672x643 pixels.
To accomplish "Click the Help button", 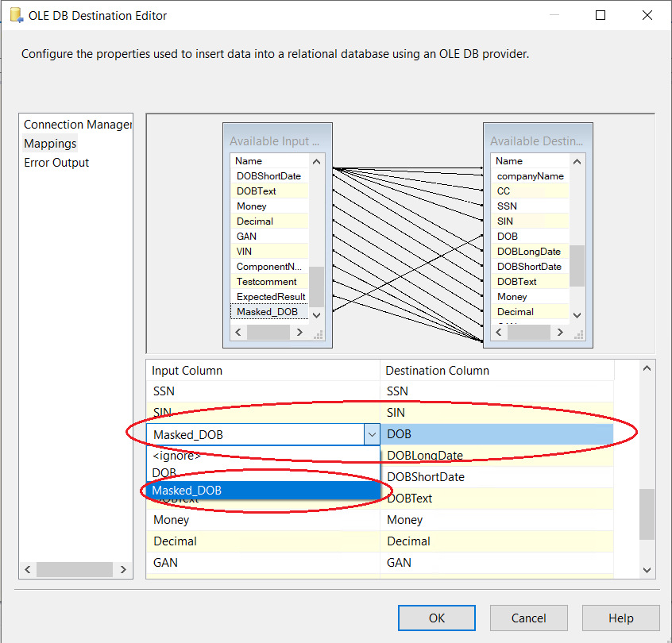I will click(620, 618).
